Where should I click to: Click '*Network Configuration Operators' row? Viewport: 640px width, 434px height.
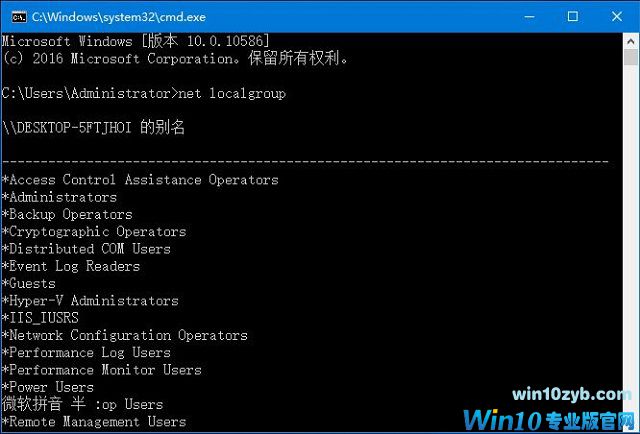124,336
